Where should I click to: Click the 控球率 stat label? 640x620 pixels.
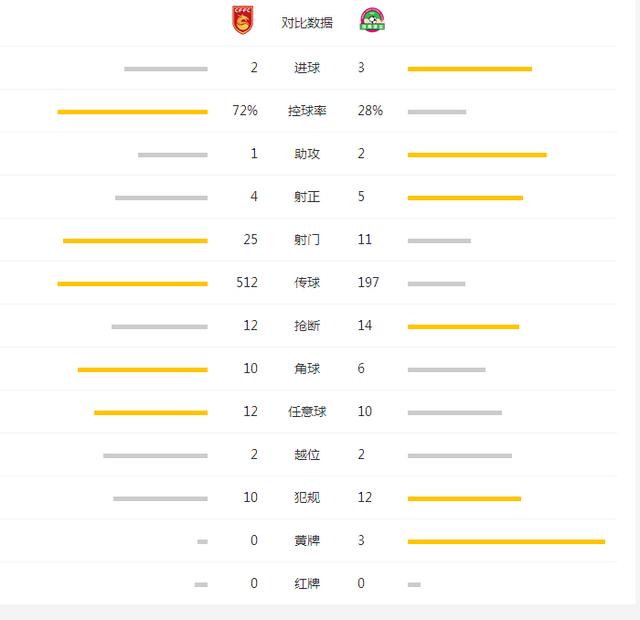(307, 111)
